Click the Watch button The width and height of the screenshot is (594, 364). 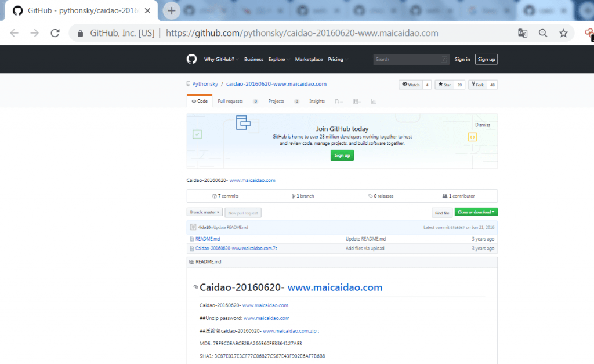pyautogui.click(x=411, y=85)
